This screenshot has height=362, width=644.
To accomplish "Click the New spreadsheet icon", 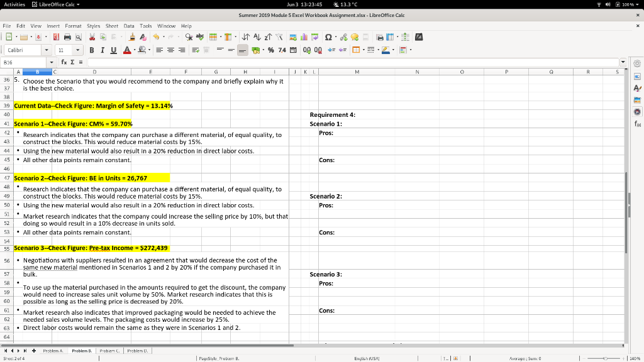I will (x=9, y=37).
